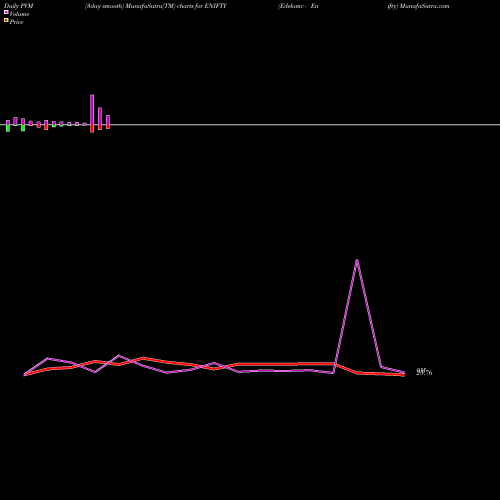Select the Volume legend label
Screen dimensions: 500x500
(x=19, y=14)
